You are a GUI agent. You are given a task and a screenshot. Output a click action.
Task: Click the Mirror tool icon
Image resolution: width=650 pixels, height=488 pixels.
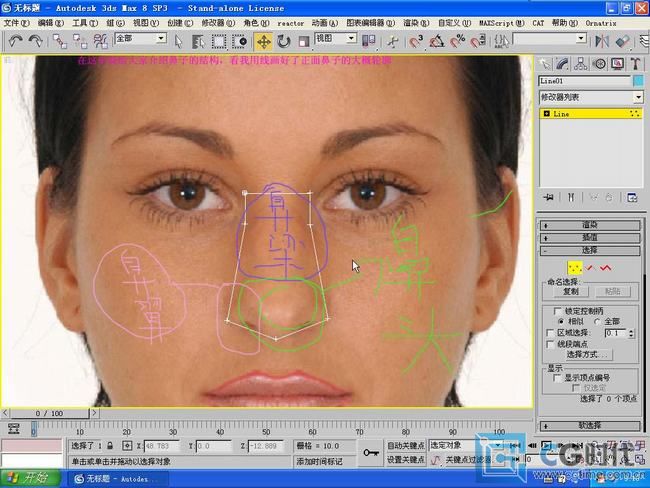[602, 41]
